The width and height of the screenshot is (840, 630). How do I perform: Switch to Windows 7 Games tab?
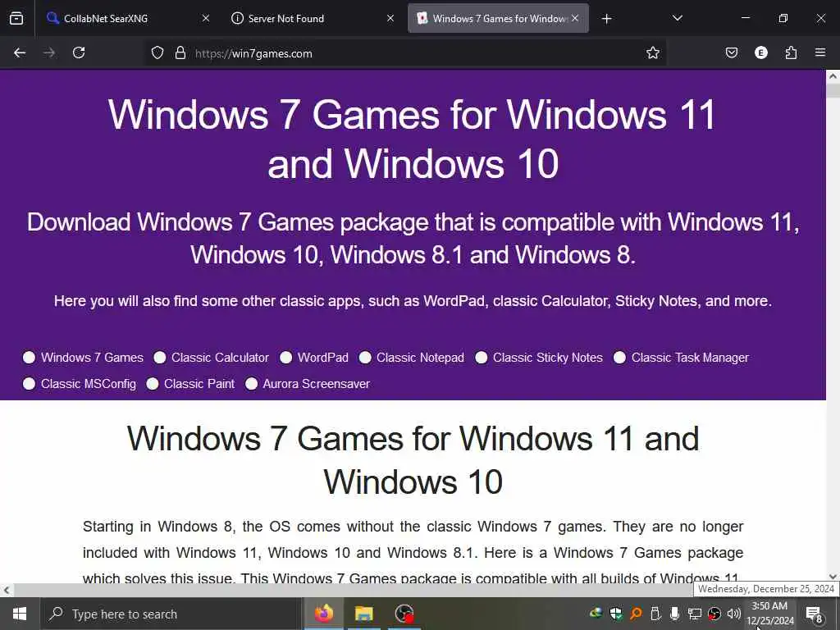[498, 18]
